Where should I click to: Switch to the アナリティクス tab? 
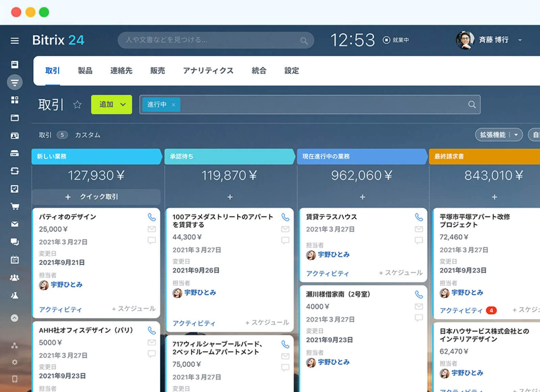click(x=208, y=71)
